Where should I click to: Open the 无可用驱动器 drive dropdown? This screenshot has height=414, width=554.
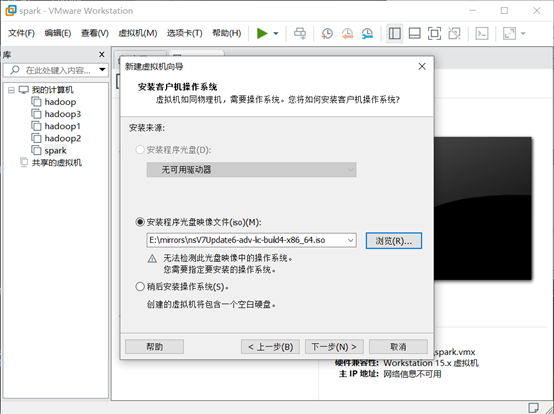tap(251, 170)
